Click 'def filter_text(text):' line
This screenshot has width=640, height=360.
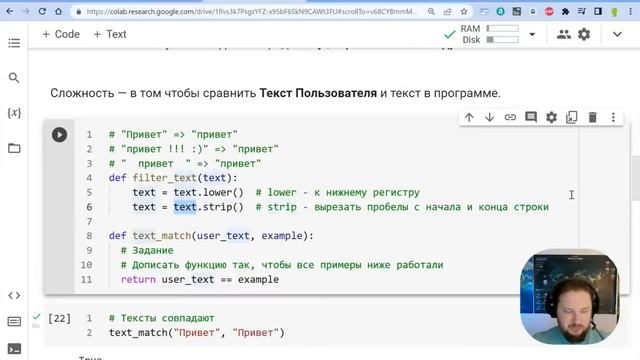coord(173,178)
